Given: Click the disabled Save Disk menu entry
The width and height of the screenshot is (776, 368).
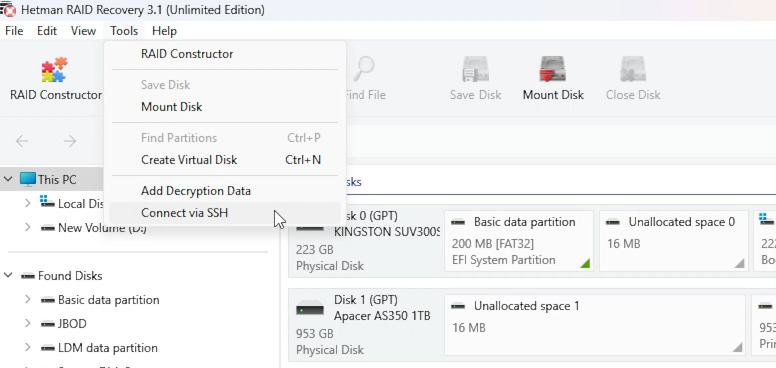Looking at the screenshot, I should [225, 85].
